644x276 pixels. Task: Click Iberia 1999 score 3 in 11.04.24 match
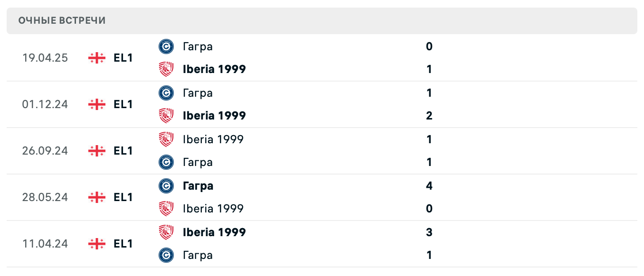point(429,232)
